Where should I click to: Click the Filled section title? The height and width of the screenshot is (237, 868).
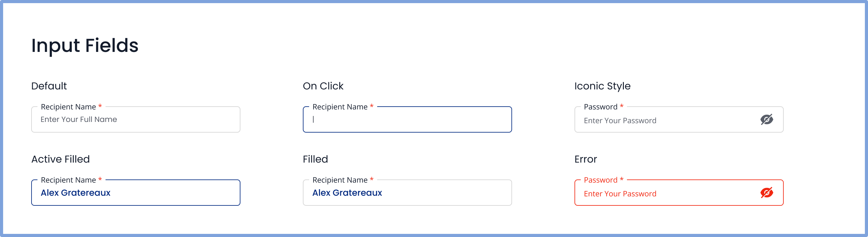315,159
